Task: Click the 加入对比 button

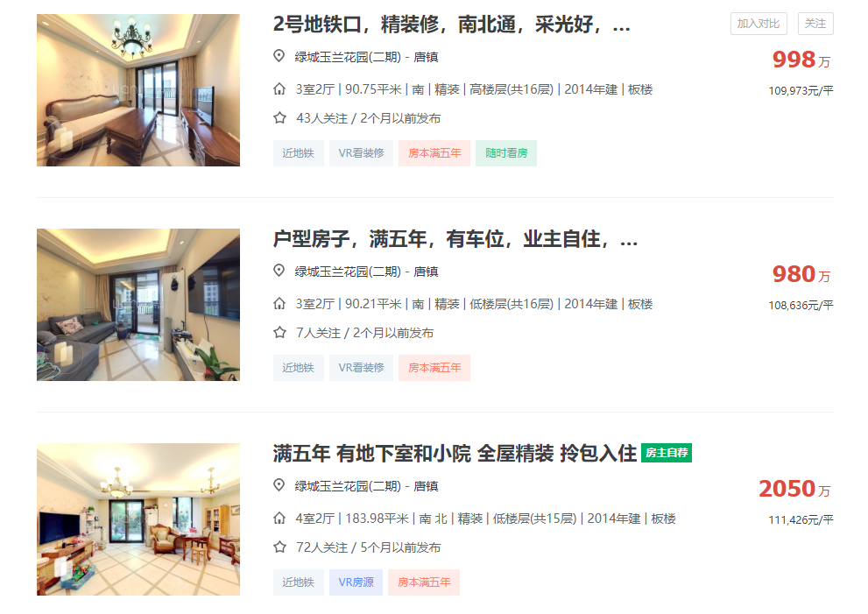Action: pos(759,24)
